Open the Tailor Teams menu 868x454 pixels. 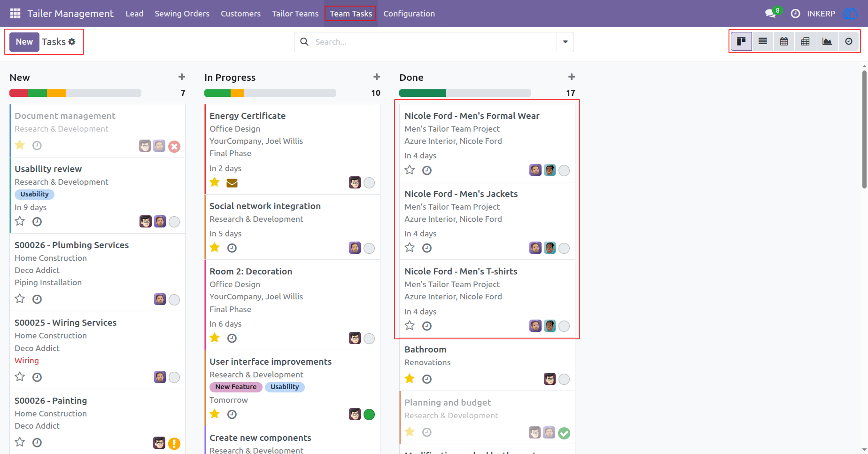coord(295,14)
